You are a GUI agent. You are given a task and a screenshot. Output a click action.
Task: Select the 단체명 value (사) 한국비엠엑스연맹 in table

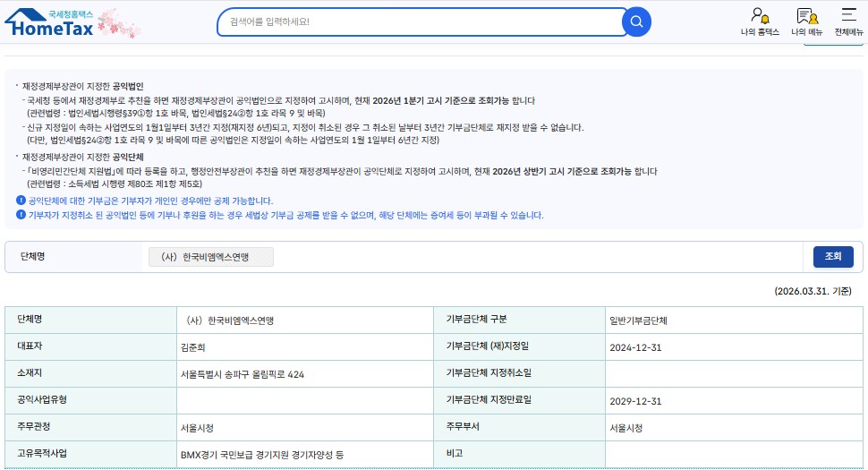(x=230, y=320)
